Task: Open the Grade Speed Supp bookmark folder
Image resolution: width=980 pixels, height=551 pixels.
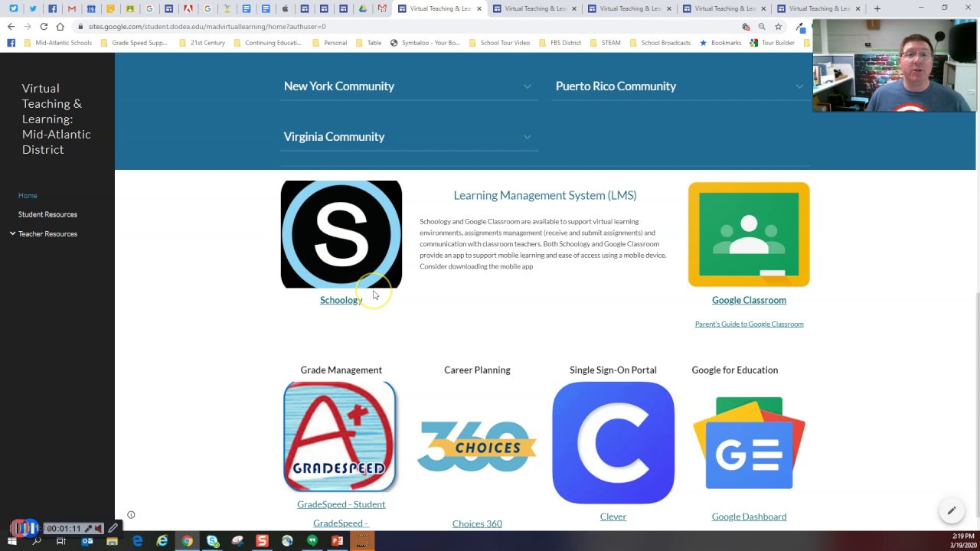Action: pyautogui.click(x=134, y=43)
